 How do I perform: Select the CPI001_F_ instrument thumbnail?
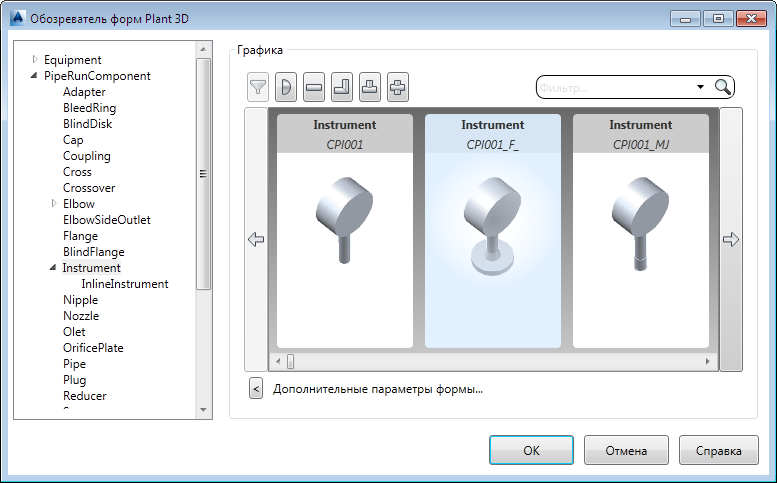click(493, 231)
